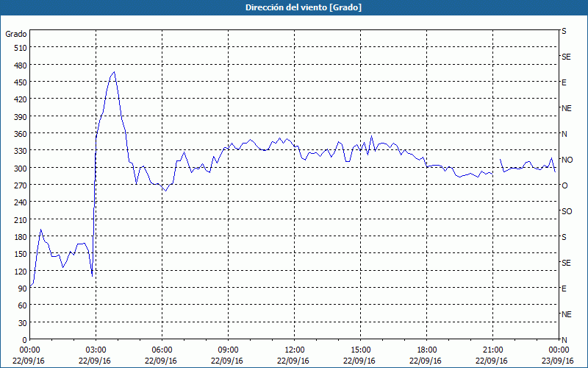The height and width of the screenshot is (368, 588).
Task: Click the 'S' compass label beside 180
Action: coord(564,237)
